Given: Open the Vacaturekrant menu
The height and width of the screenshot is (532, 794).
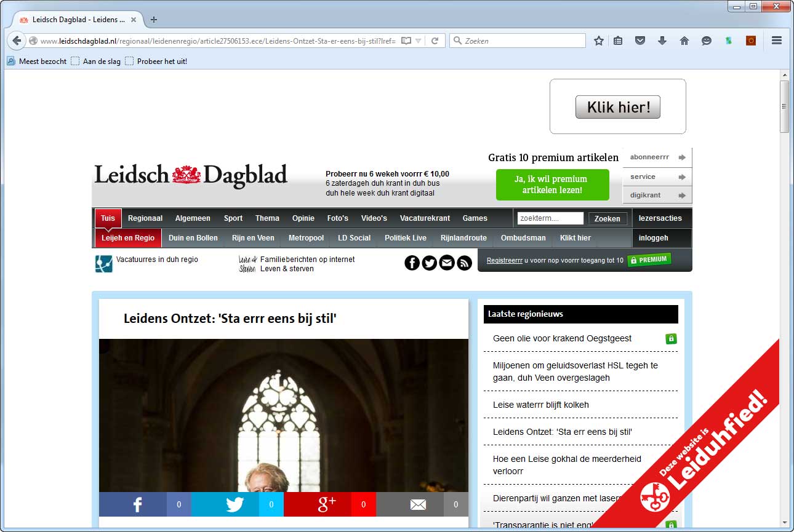Looking at the screenshot, I should (425, 218).
